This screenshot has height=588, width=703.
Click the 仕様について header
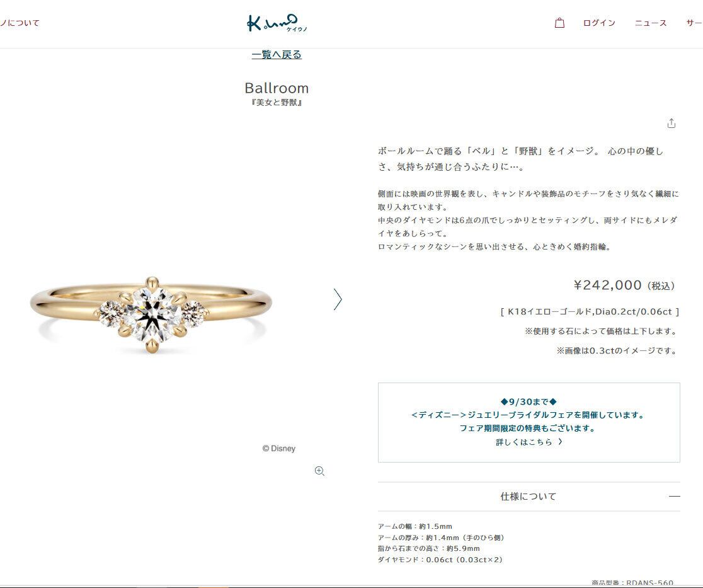(529, 497)
